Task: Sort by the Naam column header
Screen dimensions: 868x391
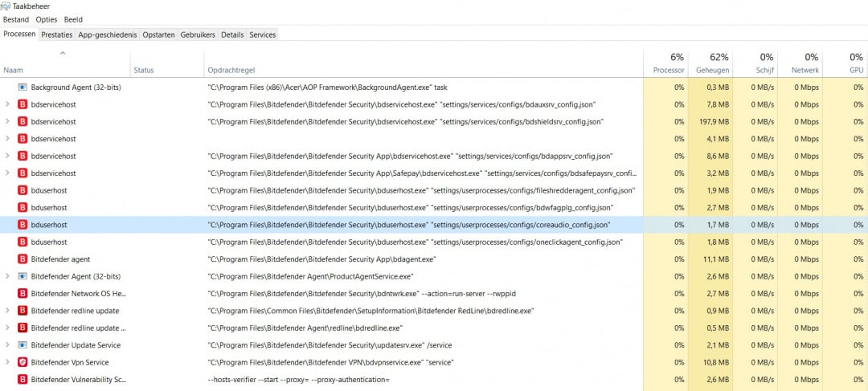Action: pyautogui.click(x=65, y=63)
